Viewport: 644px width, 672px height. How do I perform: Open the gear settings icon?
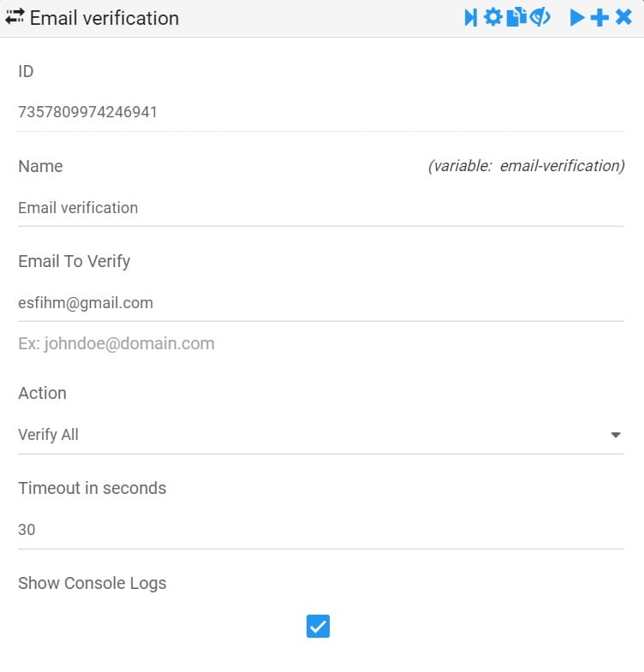pos(493,18)
